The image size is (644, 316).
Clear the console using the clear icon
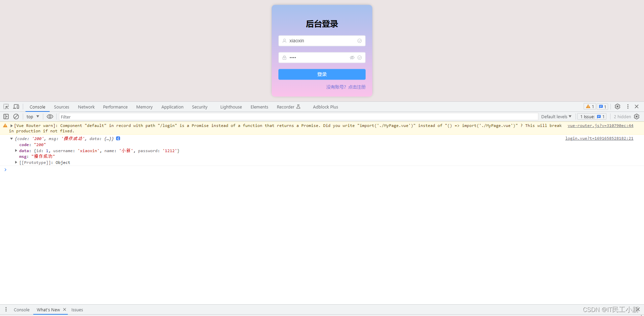[x=16, y=117]
